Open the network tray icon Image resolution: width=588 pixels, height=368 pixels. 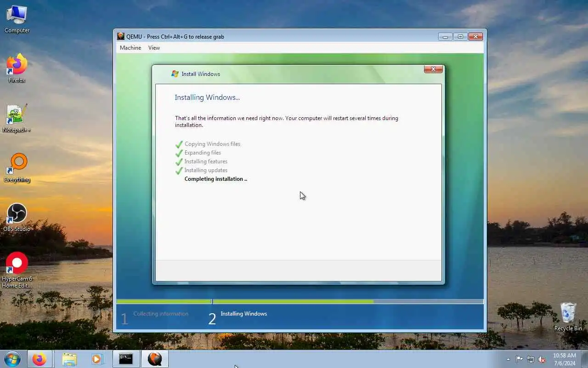point(531,359)
